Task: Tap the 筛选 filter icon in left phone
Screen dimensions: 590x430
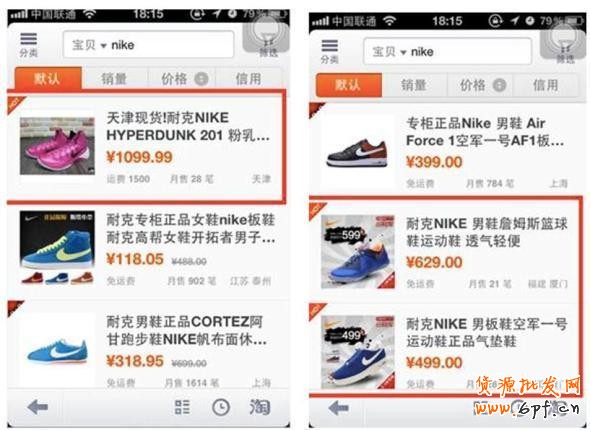Action: click(x=267, y=38)
